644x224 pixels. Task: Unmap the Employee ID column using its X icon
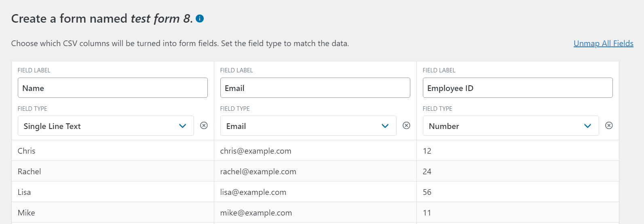tap(609, 125)
